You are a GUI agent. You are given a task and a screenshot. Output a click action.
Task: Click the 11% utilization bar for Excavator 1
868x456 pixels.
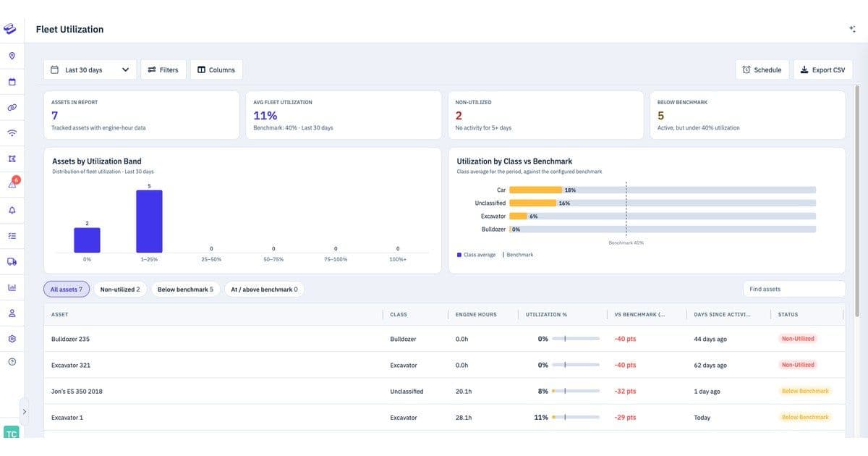[x=576, y=418]
